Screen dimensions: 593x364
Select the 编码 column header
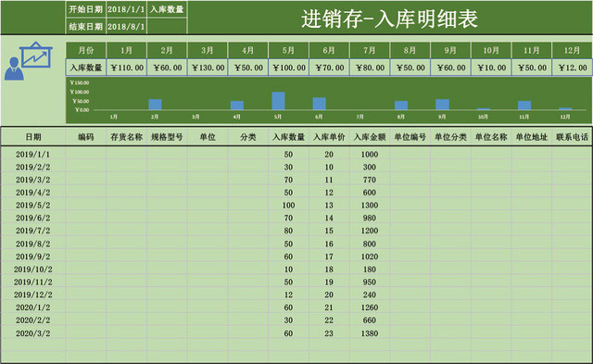(x=86, y=137)
